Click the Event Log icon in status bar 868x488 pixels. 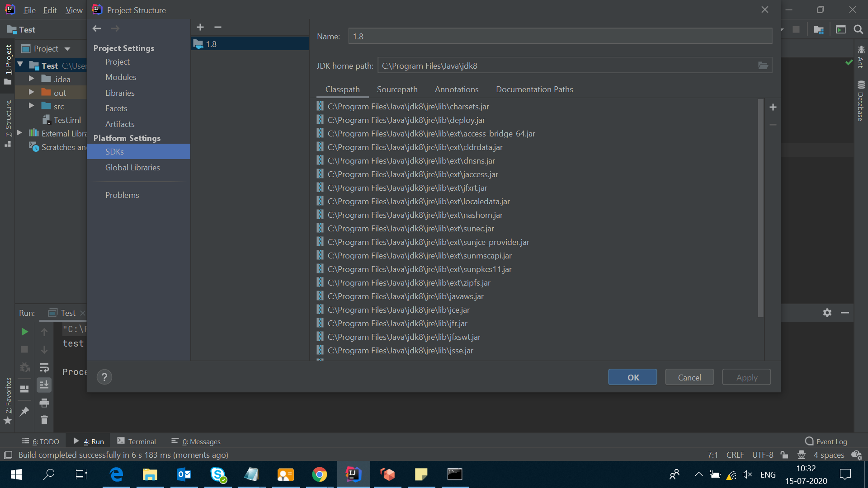[x=810, y=441]
